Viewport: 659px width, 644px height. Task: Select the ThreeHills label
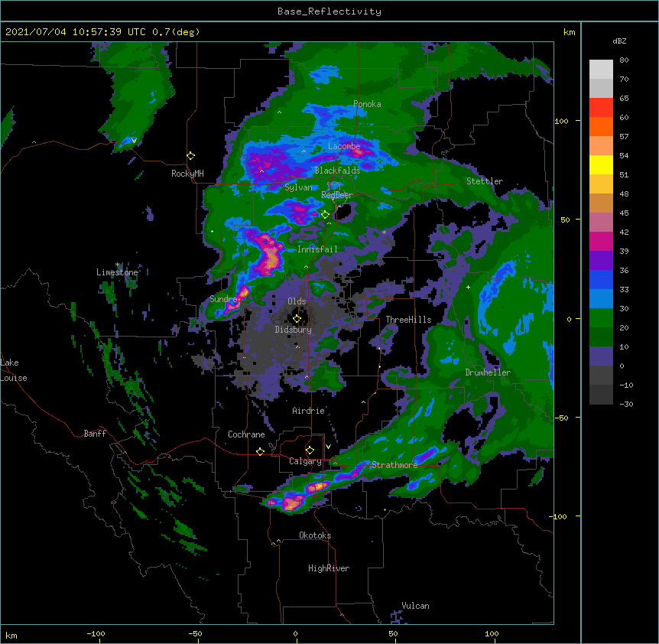(408, 320)
